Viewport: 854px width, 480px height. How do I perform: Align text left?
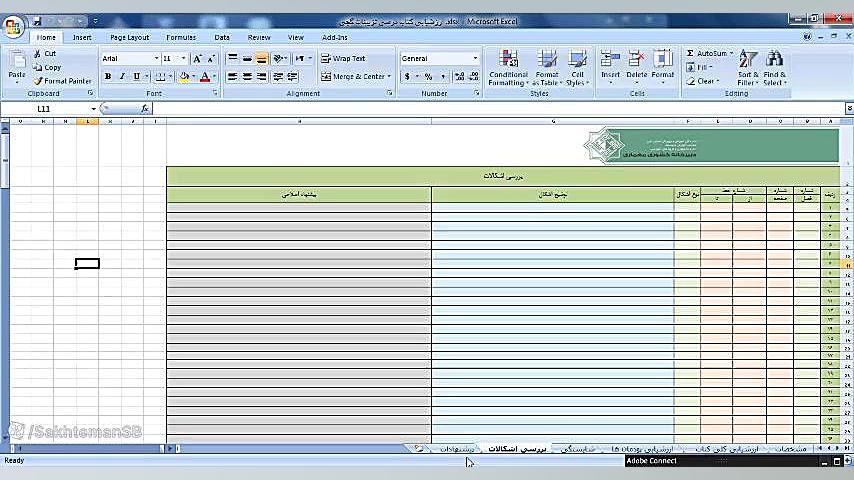pyautogui.click(x=233, y=76)
